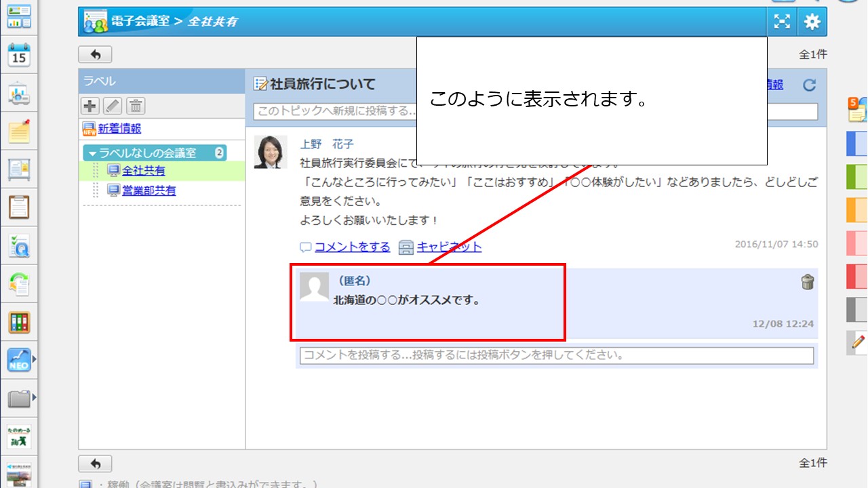Delete the anonymous comment via trash icon
Image resolution: width=868 pixels, height=488 pixels.
807,282
